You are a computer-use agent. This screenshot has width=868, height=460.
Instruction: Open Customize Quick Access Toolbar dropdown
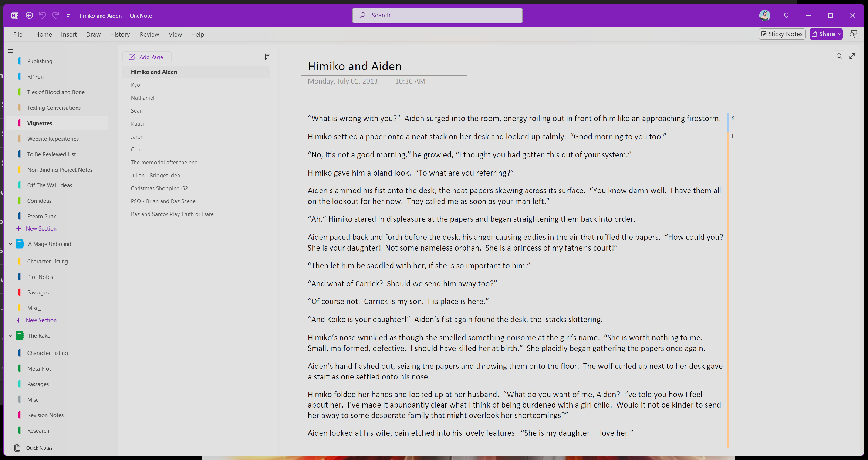(x=68, y=16)
